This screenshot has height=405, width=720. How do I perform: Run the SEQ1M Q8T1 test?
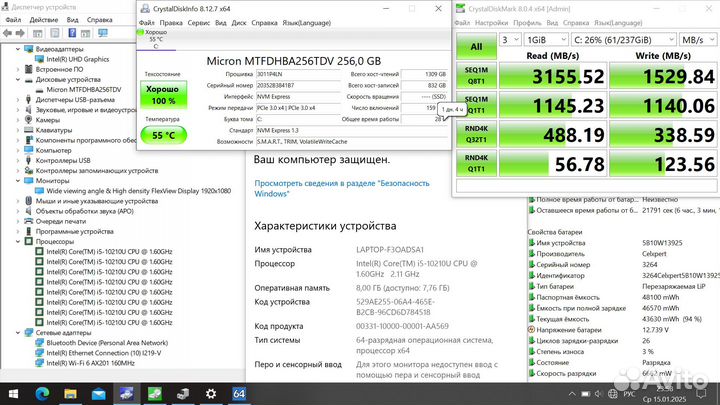[476, 75]
